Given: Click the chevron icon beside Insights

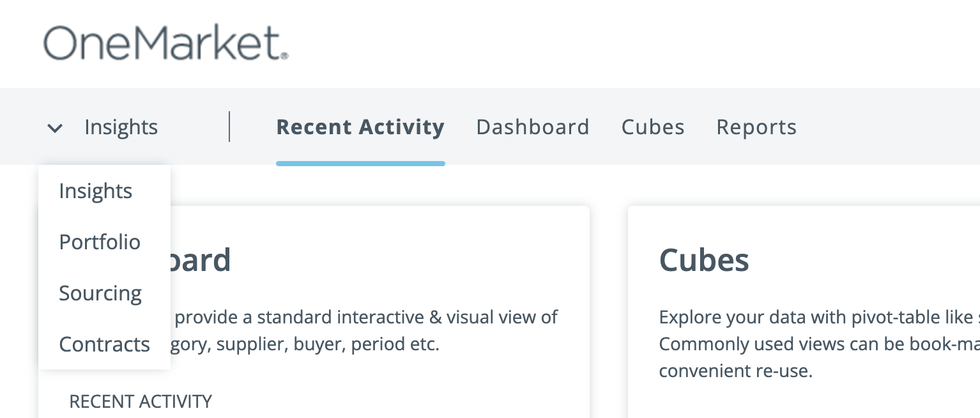Looking at the screenshot, I should tap(55, 128).
